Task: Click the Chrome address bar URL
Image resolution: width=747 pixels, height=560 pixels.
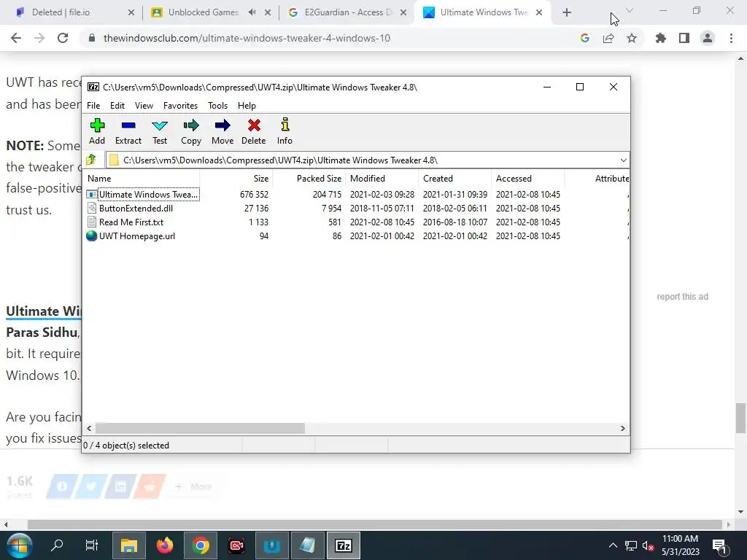Action: point(247,38)
